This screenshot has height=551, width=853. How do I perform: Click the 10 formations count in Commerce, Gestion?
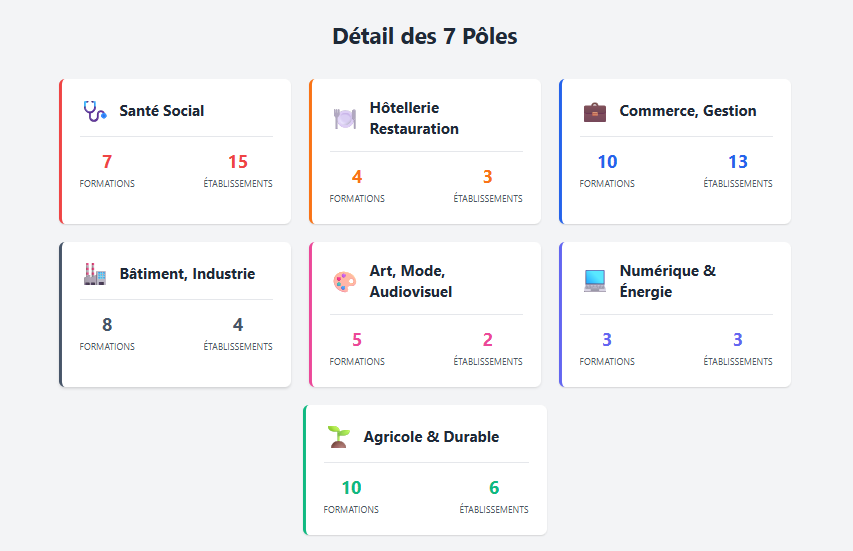click(607, 162)
